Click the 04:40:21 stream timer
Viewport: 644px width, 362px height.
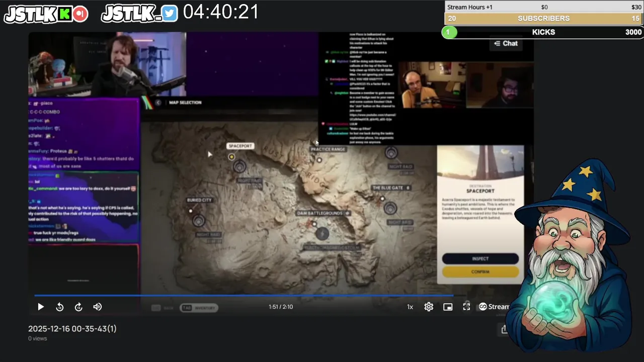tap(221, 12)
